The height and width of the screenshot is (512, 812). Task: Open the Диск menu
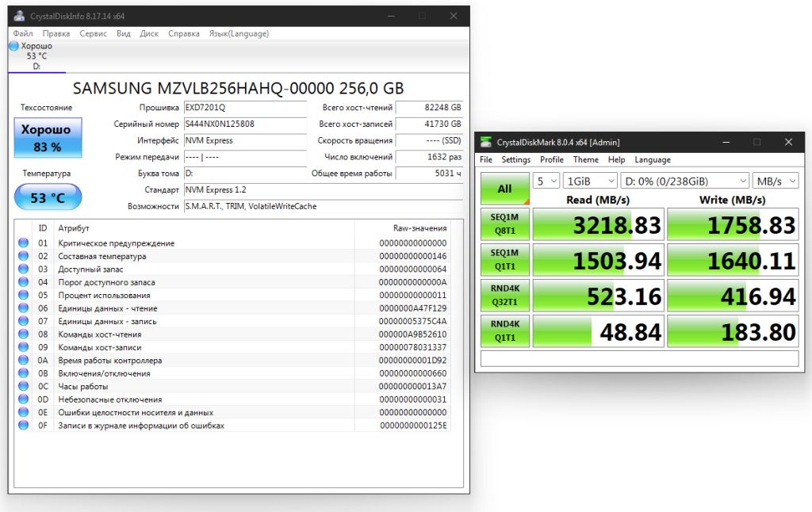tap(149, 33)
